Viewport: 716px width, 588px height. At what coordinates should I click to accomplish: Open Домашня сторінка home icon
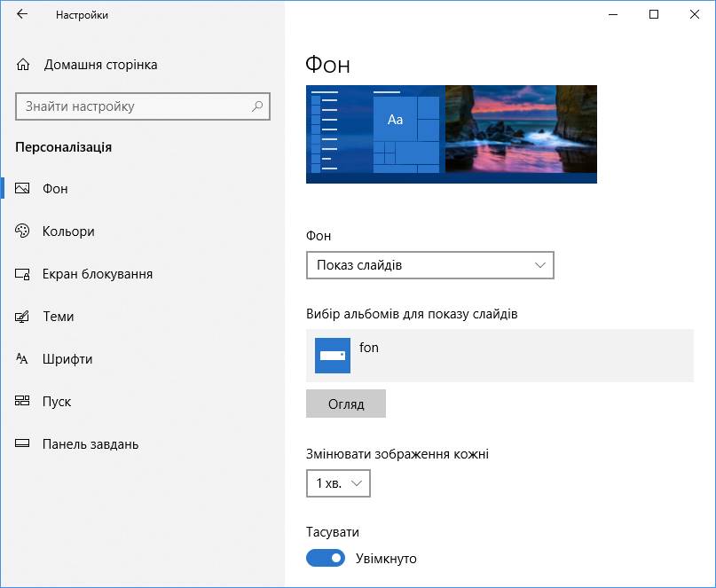click(x=23, y=65)
